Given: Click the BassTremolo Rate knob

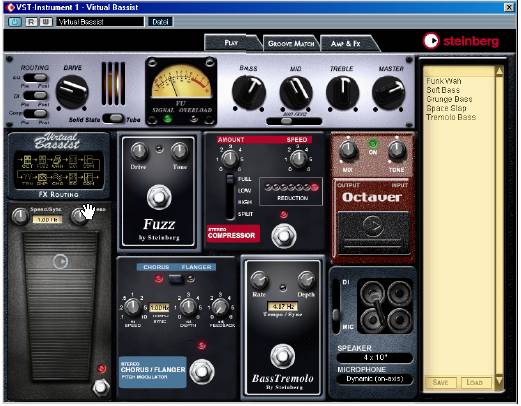Looking at the screenshot, I should tap(259, 279).
